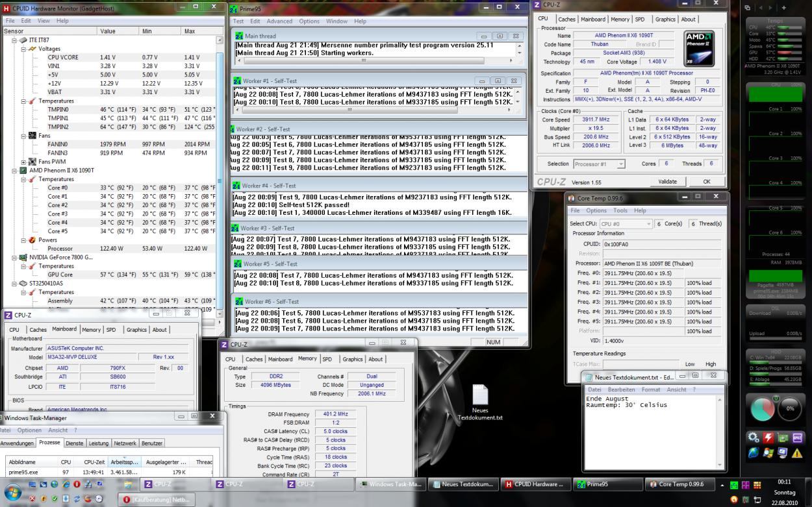The height and width of the screenshot is (507, 812).
Task: Click the yellow warning triangle sidebar icon
Action: point(797,453)
